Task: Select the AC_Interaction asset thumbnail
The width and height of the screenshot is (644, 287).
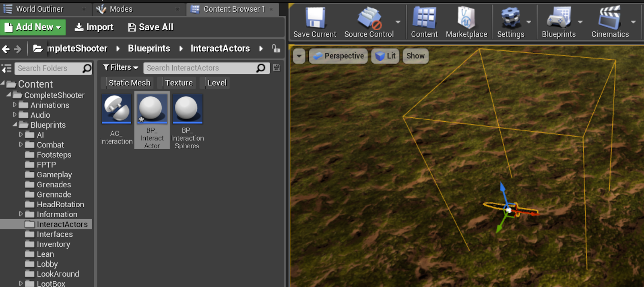Action: (116, 109)
